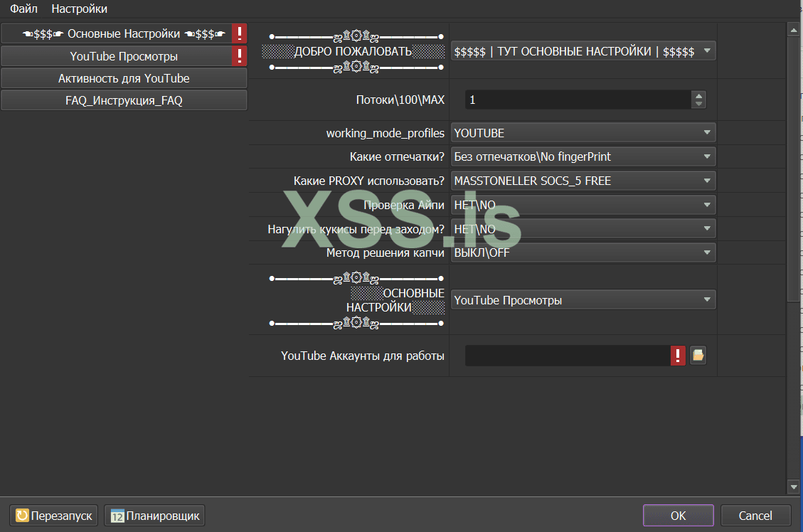Click the scrollbar down arrow
Screen dimensions: 803x532
pos(793,487)
